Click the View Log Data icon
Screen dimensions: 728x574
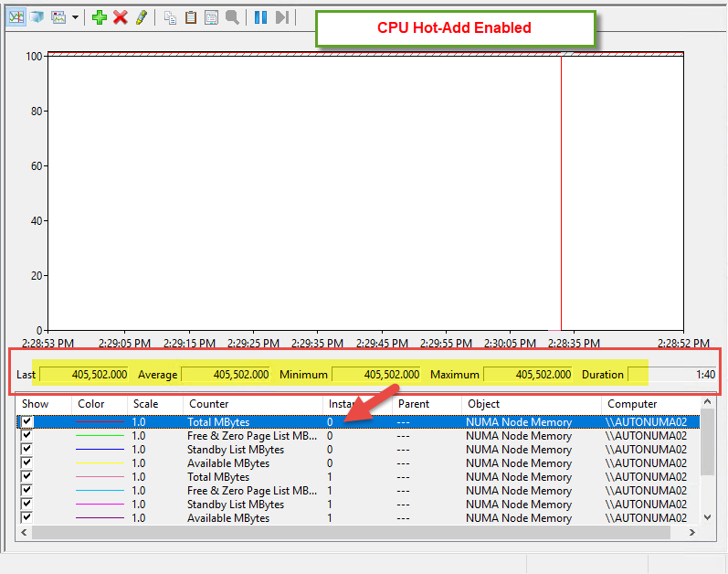37,17
